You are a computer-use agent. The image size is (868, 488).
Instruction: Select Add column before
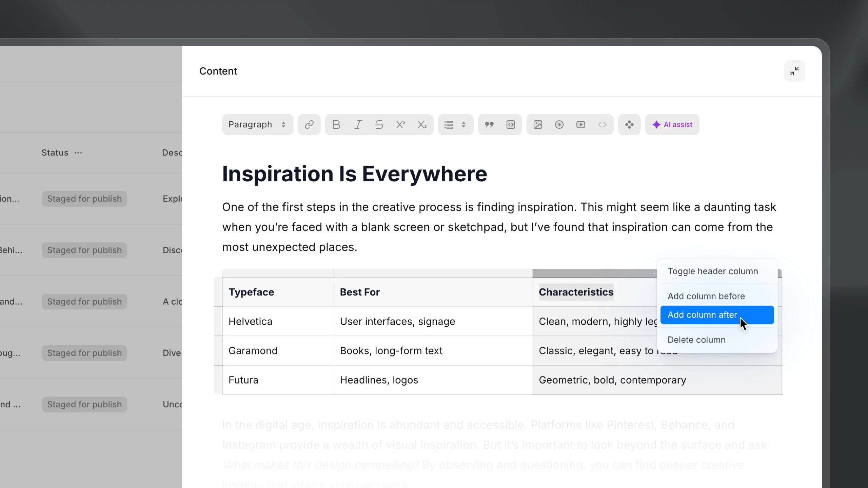pos(706,296)
